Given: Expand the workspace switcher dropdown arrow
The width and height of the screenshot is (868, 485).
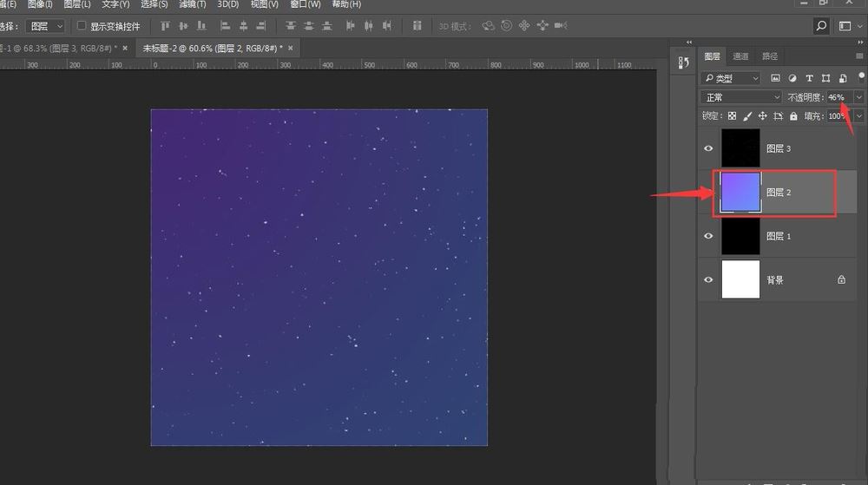Looking at the screenshot, I should 859,26.
